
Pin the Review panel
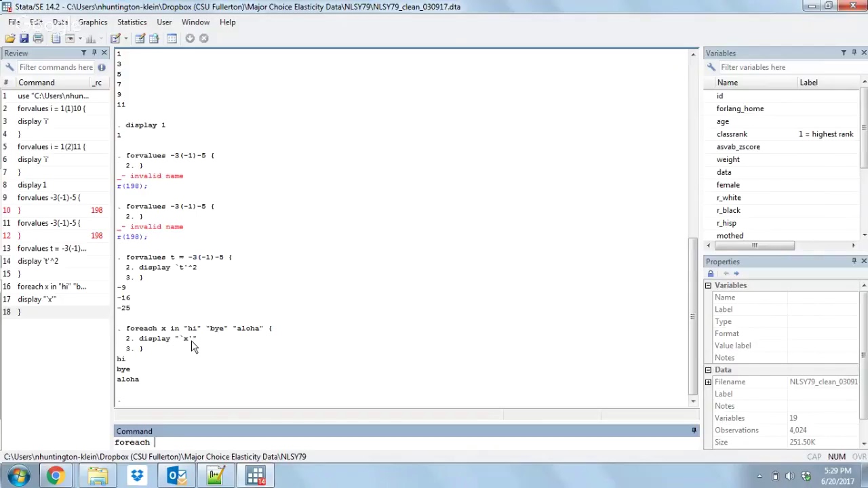click(x=94, y=53)
